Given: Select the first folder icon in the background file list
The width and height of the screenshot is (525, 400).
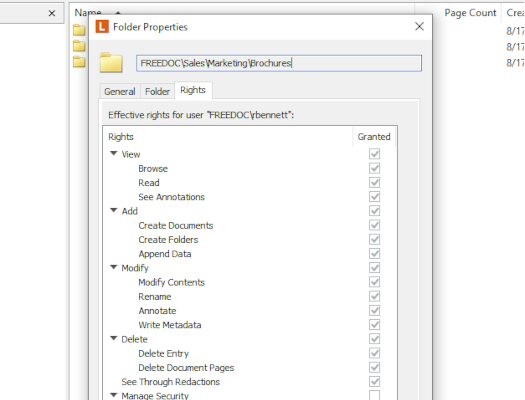Looking at the screenshot, I should pos(79,30).
